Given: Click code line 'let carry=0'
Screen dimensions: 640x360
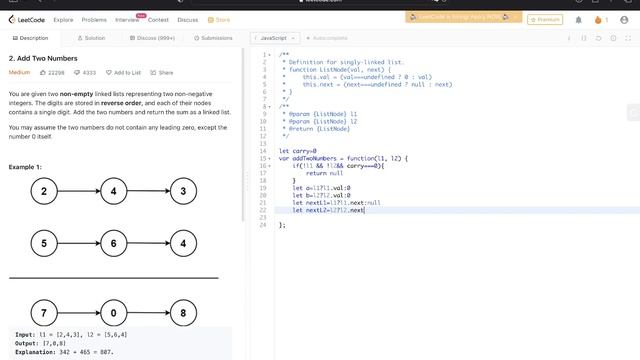Looking at the screenshot, I should pyautogui.click(x=298, y=151).
